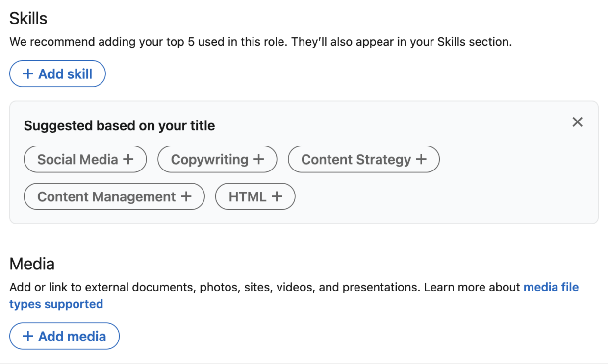Select the Content Management chip label

coord(107,196)
